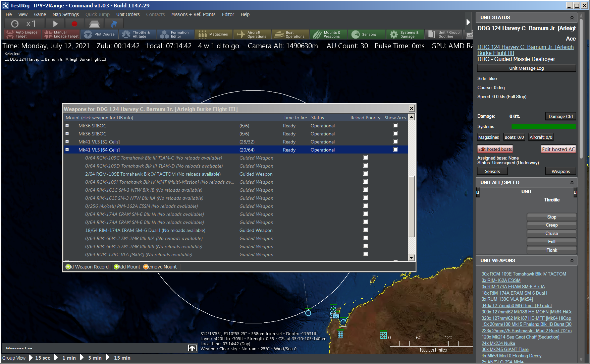The height and width of the screenshot is (364, 590).
Task: Open the Map Settings menu
Action: 66,14
